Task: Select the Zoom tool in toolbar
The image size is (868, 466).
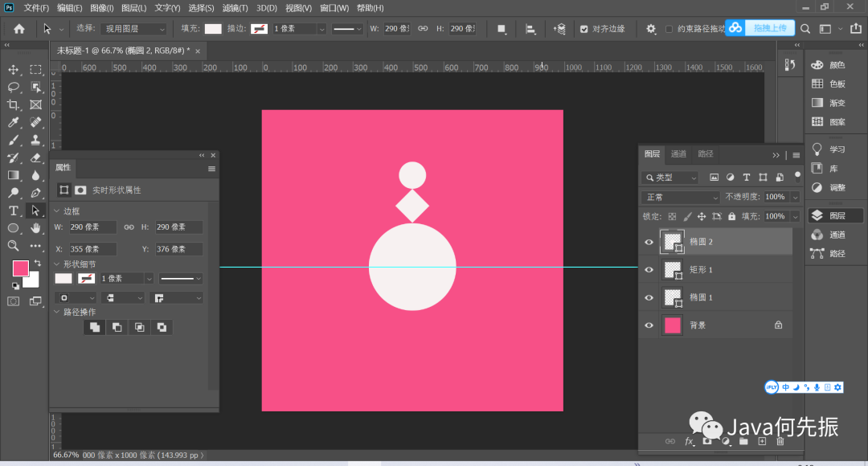Action: tap(14, 246)
